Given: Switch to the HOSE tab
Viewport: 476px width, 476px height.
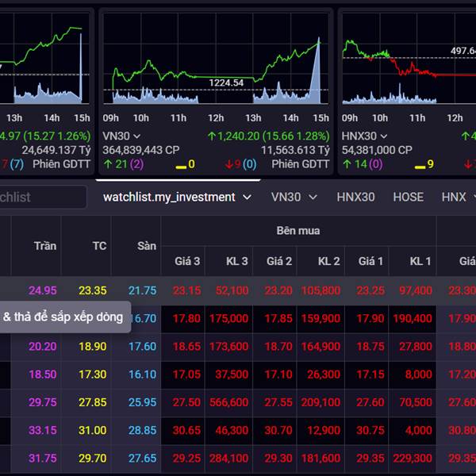Looking at the screenshot, I should [409, 197].
